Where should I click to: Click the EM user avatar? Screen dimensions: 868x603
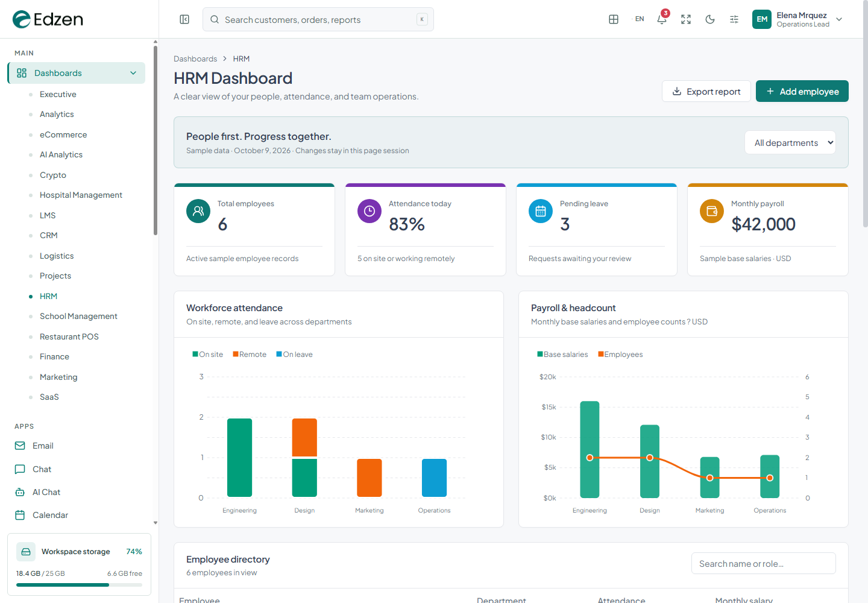(762, 19)
